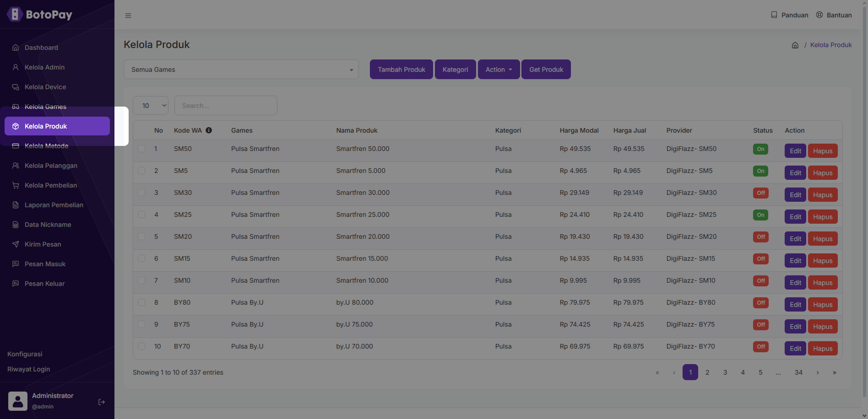Viewport: 868px width, 419px height.
Task: Click the Pesan Masuk message icon
Action: click(16, 264)
